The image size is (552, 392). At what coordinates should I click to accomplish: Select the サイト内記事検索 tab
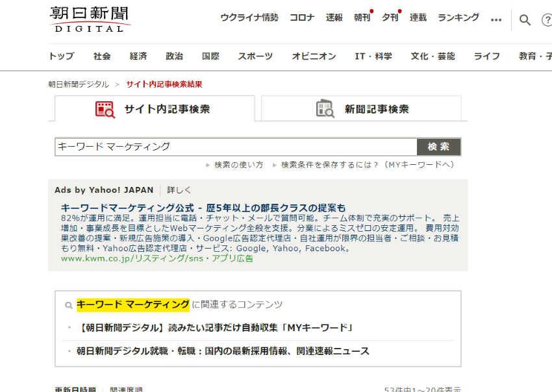[155, 108]
